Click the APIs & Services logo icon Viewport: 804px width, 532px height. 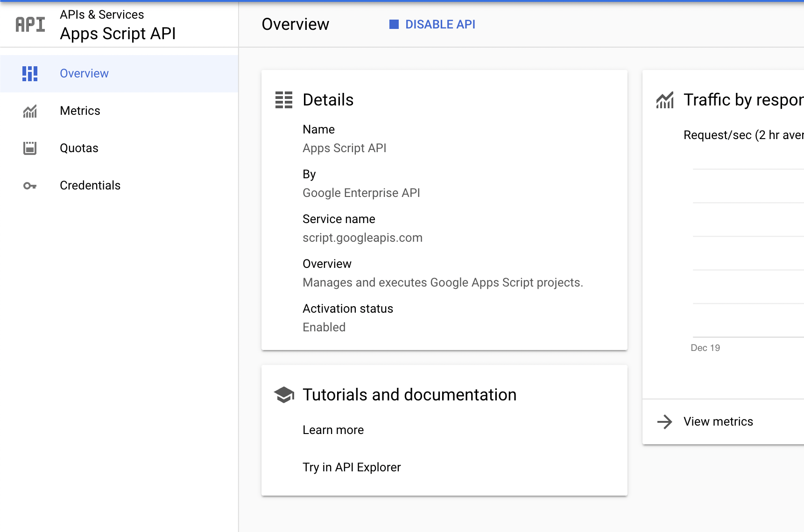(x=29, y=24)
